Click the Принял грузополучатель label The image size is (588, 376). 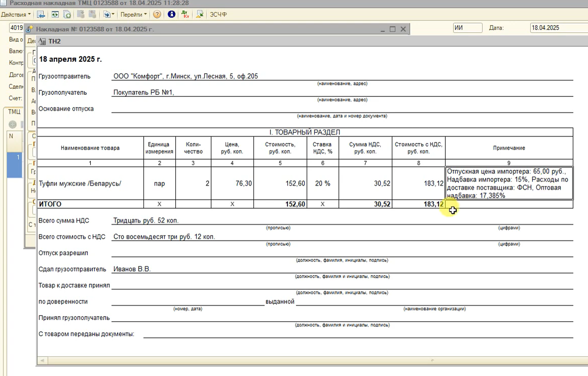(74, 318)
